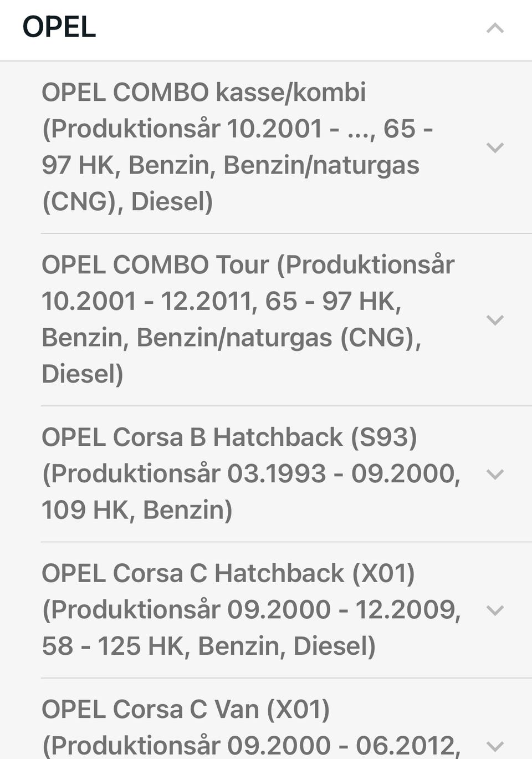The height and width of the screenshot is (759, 532).
Task: Tap the '109 HK, Benzin' line
Action: point(137,510)
